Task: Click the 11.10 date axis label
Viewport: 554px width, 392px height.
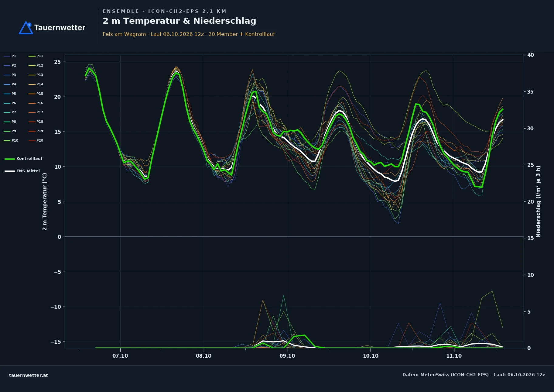Action: [x=454, y=356]
